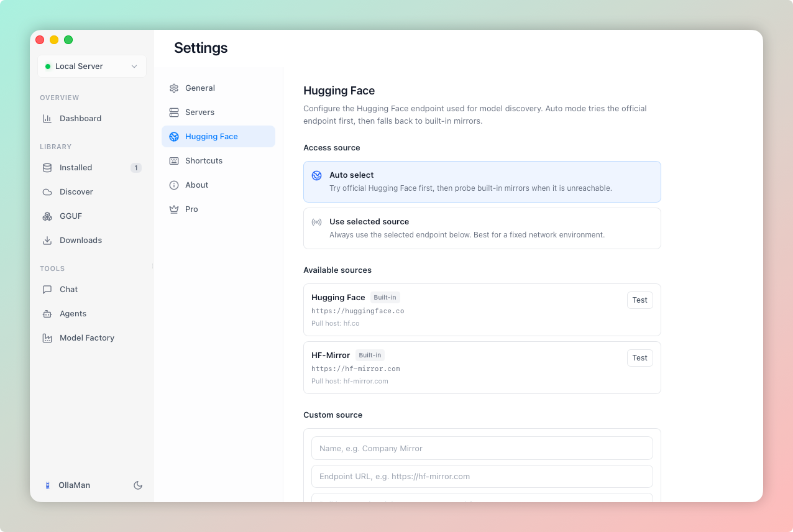Open Installed library page

[x=92, y=168]
